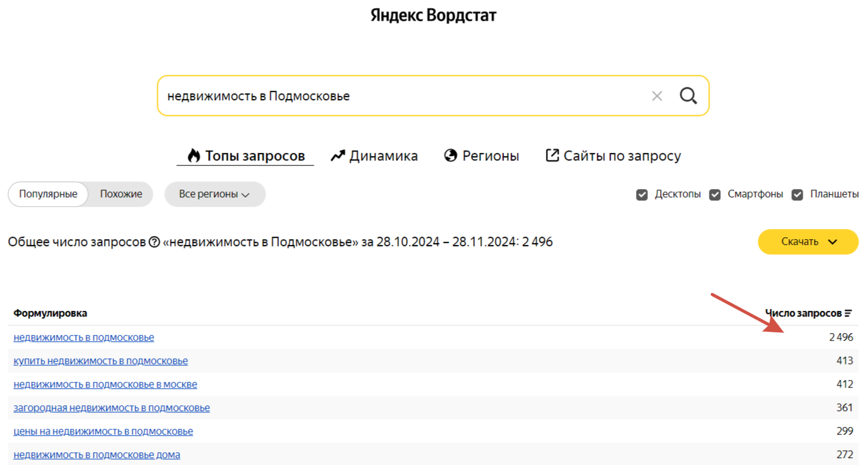Uncheck the Десктопы checkbox
868x465 pixels.
(642, 195)
